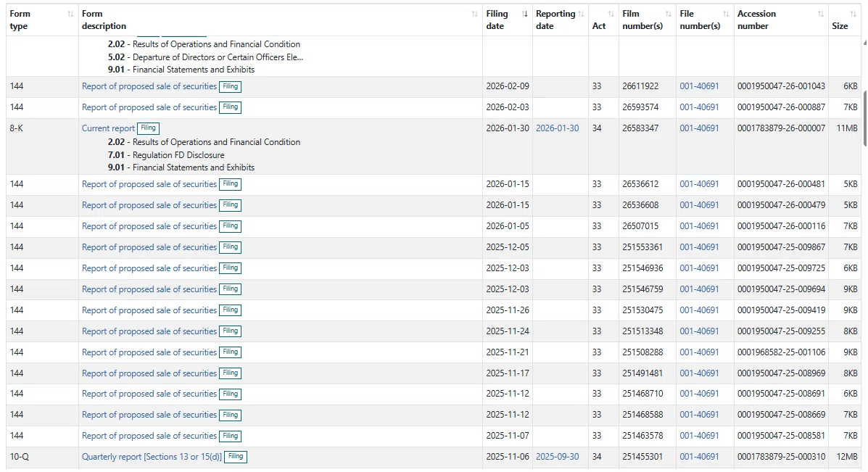Click the Form type column header
Viewport: 868px width, 472px height.
pyautogui.click(x=42, y=20)
